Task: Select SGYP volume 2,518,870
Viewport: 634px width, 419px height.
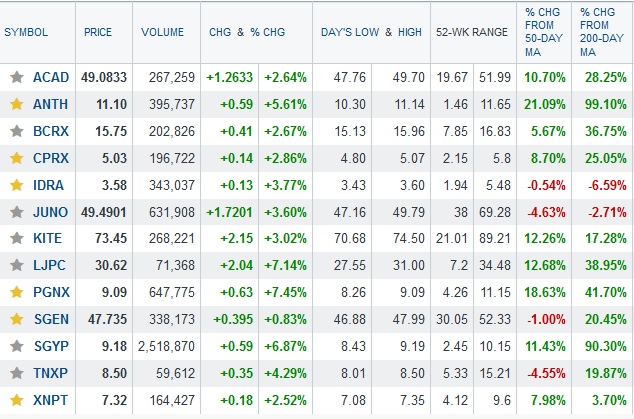Action: (x=166, y=346)
